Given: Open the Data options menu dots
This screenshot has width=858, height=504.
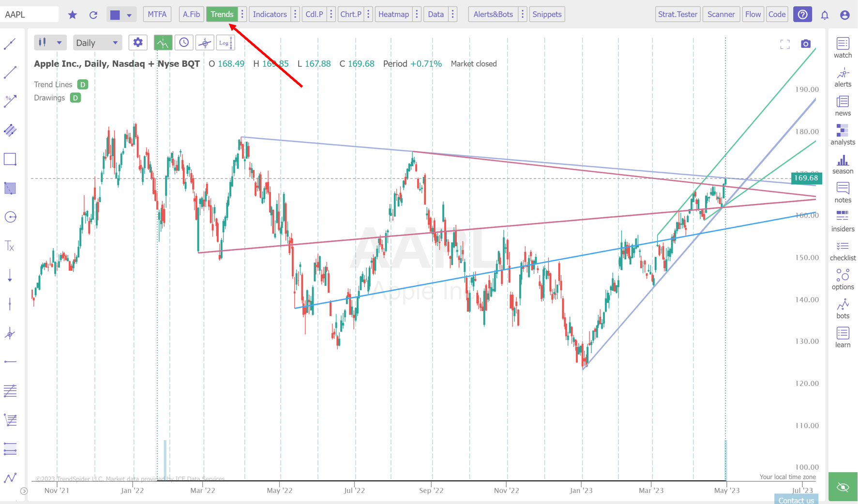Looking at the screenshot, I should [x=453, y=15].
